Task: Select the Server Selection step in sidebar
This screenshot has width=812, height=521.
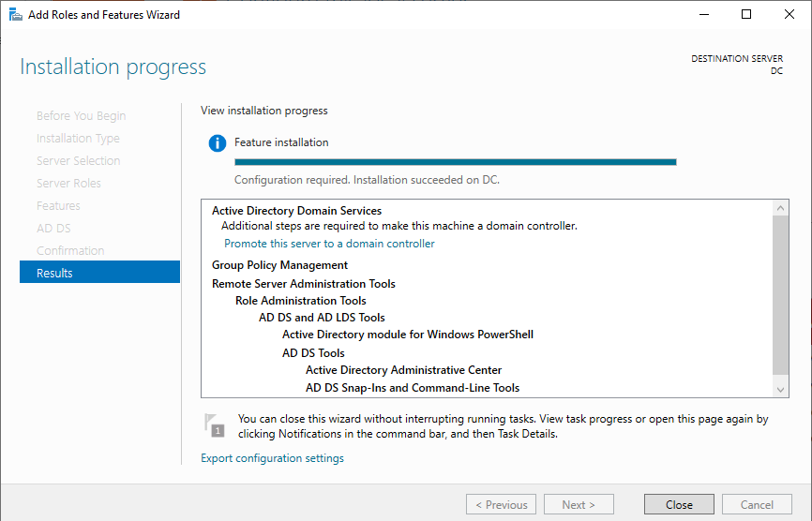Action: pos(78,161)
